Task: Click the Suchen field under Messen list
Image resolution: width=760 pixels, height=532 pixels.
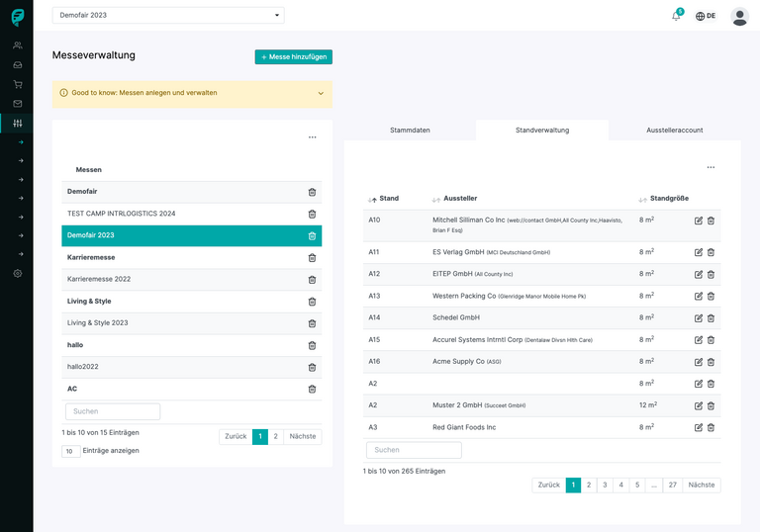Action: 113,411
